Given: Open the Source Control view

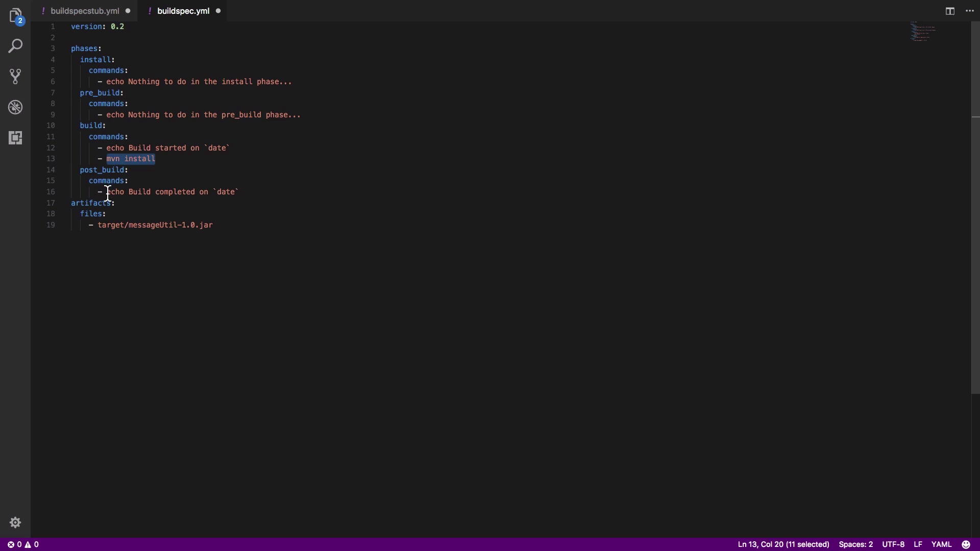Looking at the screenshot, I should (x=15, y=77).
